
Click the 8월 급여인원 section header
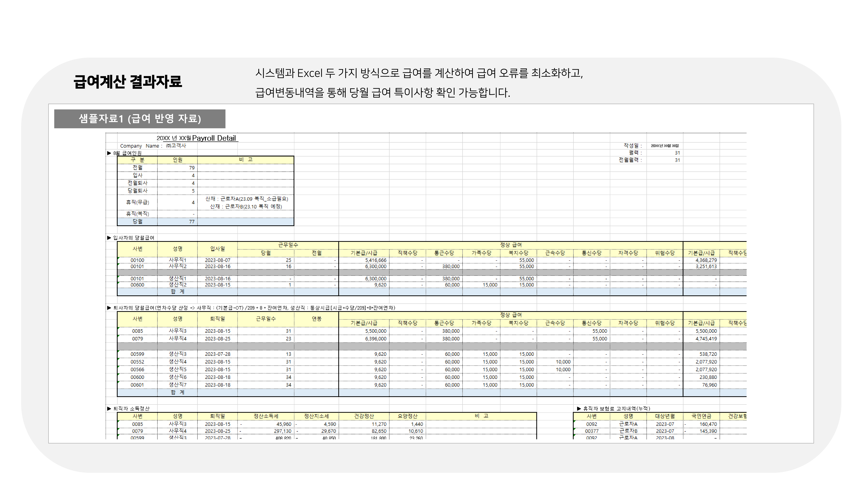(127, 153)
